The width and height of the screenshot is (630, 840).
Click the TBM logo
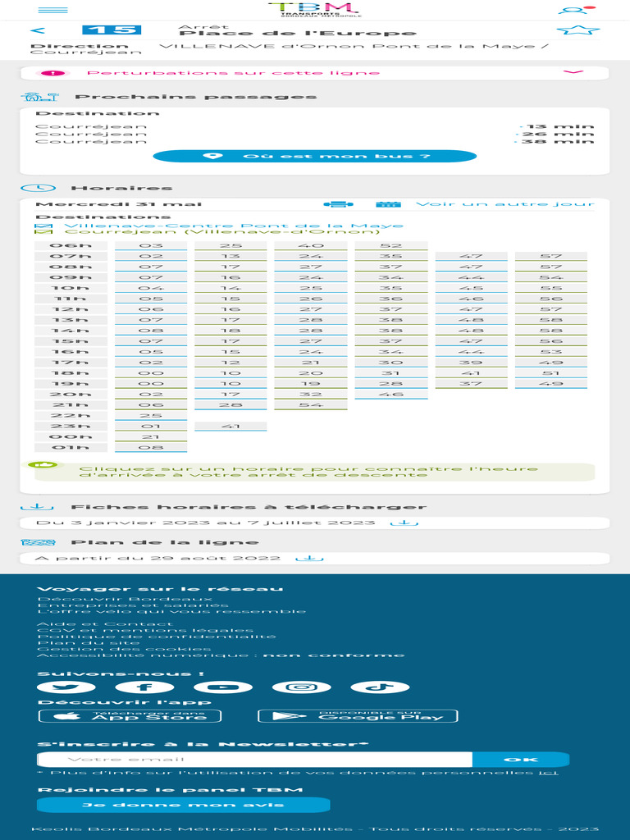(x=314, y=9)
